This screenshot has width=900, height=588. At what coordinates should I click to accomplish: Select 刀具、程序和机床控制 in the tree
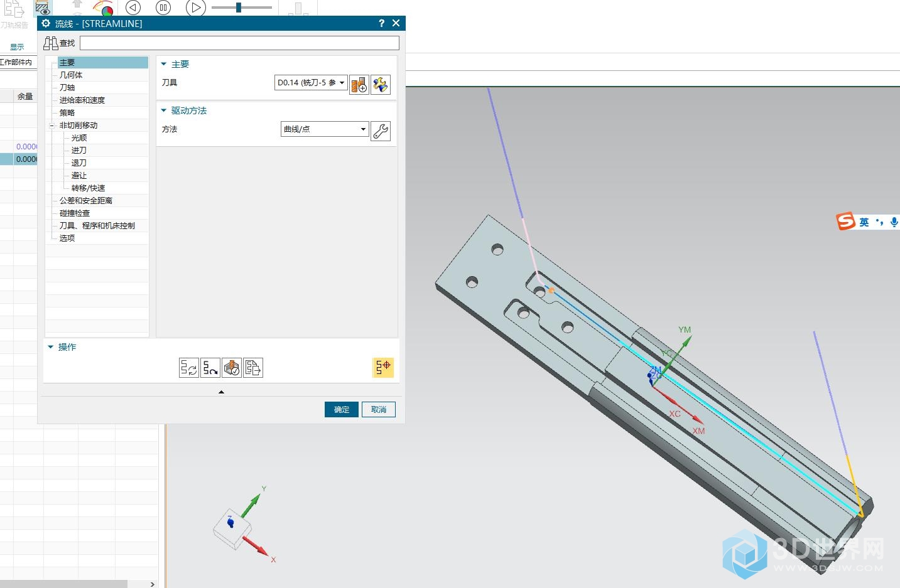97,226
